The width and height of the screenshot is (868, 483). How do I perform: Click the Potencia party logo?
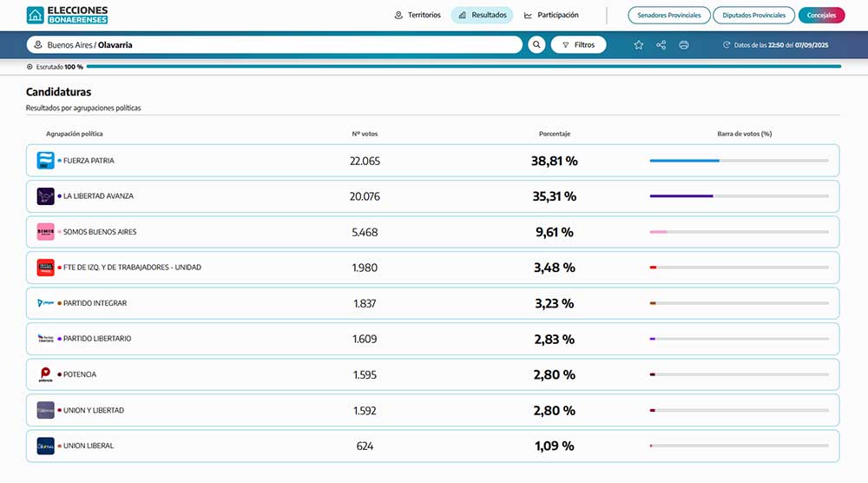(45, 374)
